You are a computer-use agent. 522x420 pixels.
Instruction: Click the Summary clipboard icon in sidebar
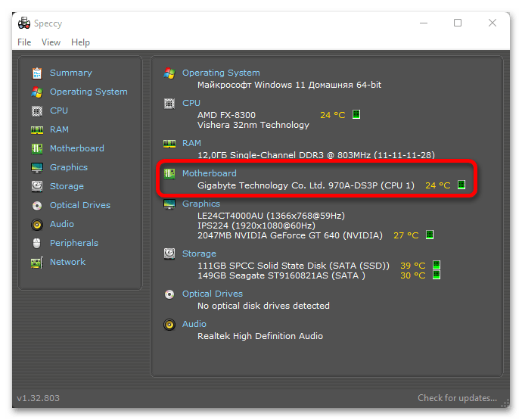[37, 73]
